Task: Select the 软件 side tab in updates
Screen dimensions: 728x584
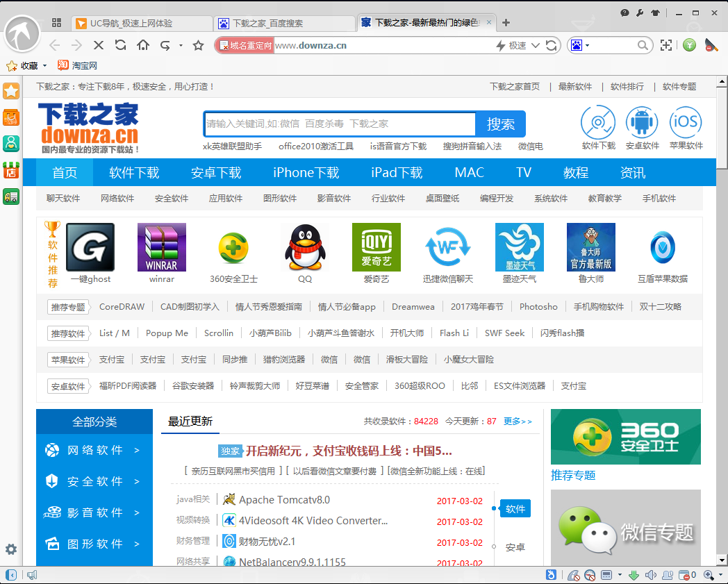Action: (515, 509)
